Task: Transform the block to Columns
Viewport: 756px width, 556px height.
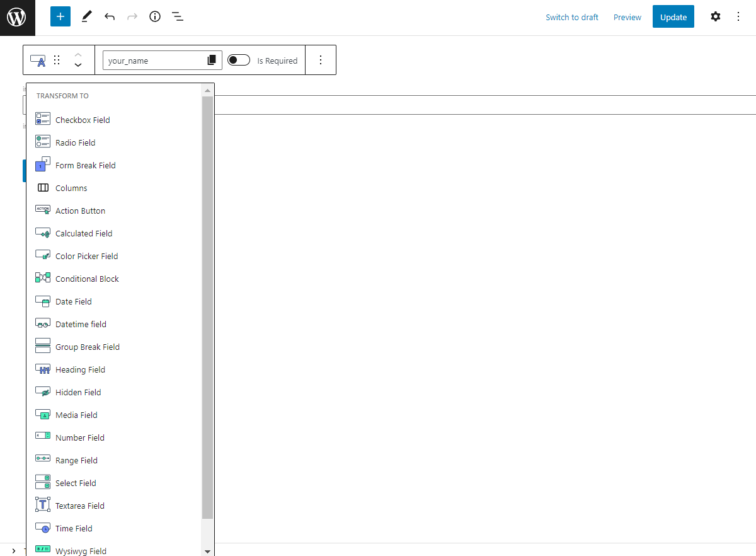Action: click(71, 188)
